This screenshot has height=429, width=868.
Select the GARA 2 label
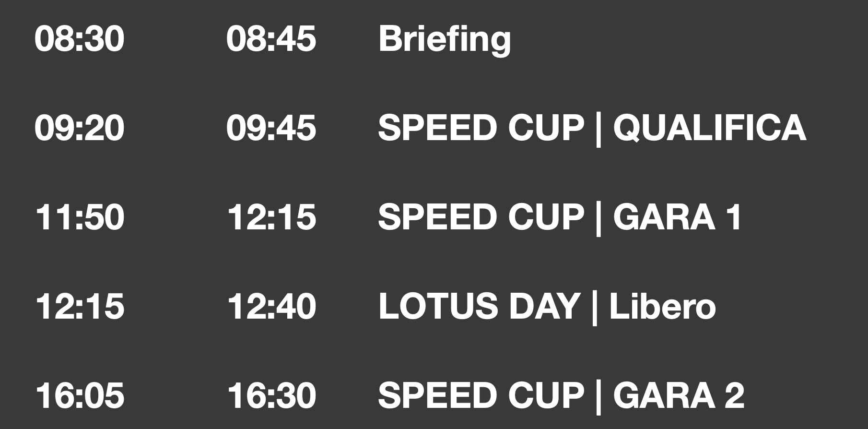pos(678,396)
